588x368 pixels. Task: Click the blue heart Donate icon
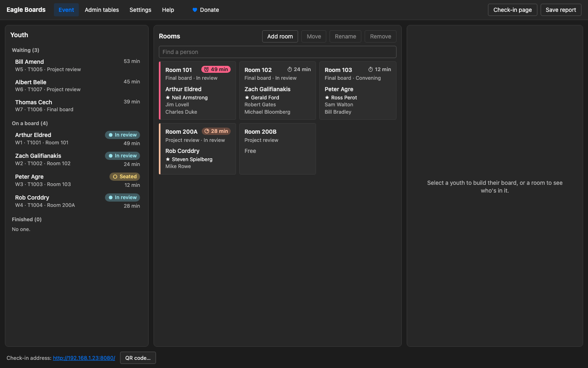pyautogui.click(x=195, y=10)
